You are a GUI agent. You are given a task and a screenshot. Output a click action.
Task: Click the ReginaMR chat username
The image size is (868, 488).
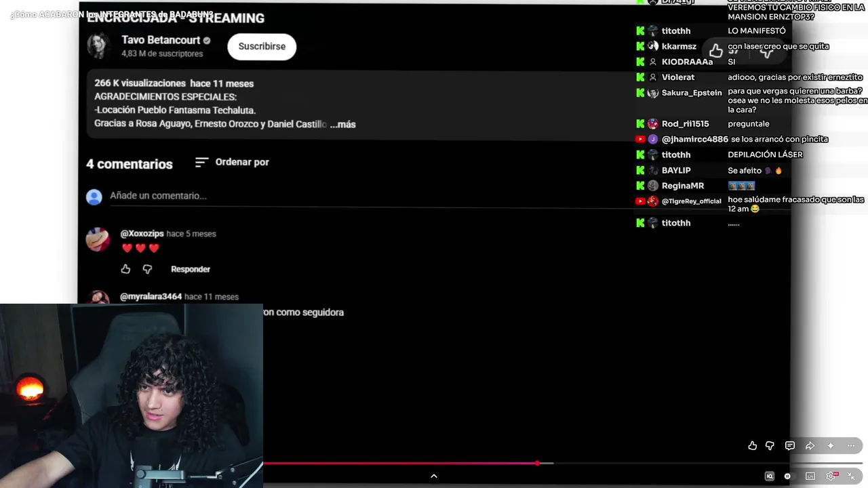pos(683,186)
